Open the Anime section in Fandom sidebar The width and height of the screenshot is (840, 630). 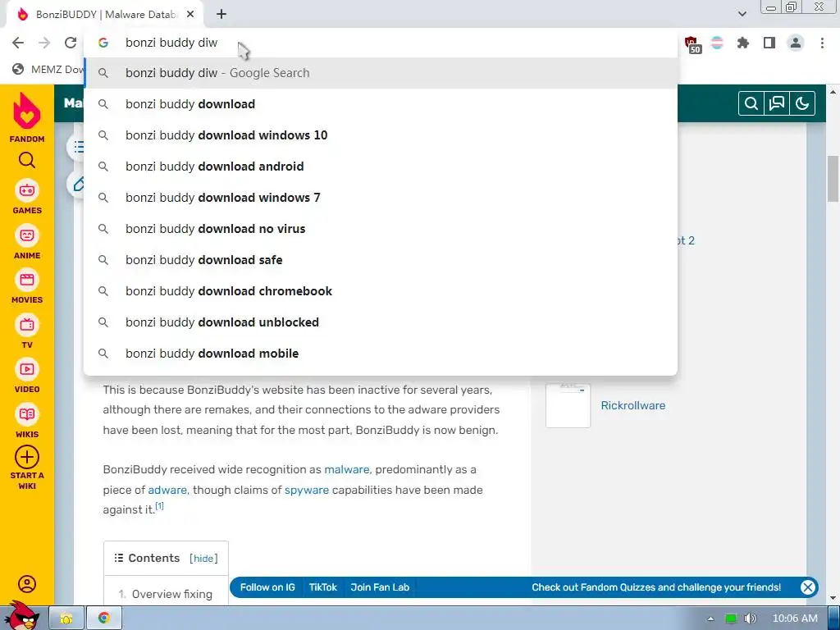[x=27, y=242]
